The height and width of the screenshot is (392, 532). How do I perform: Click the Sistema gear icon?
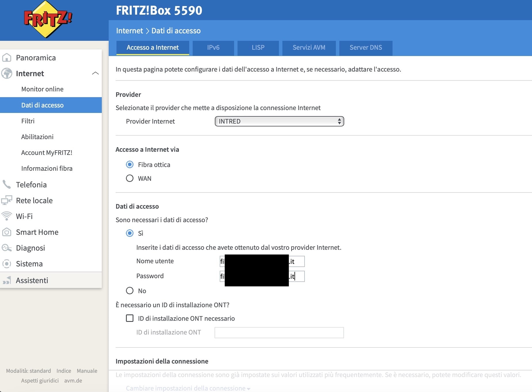(7, 264)
